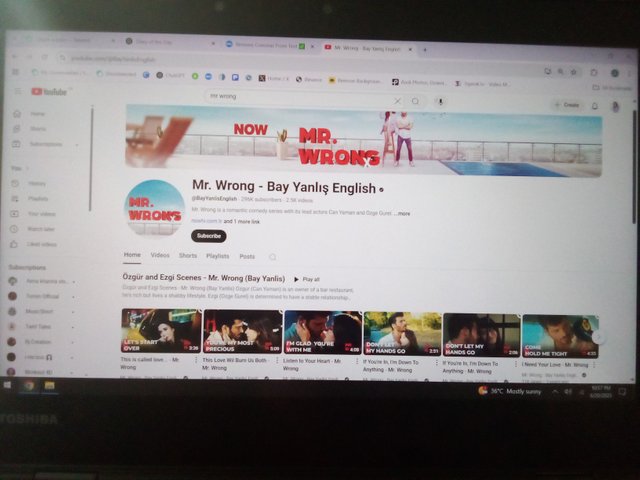
Task: Open the YouTube hamburger guide menu
Action: [18, 91]
